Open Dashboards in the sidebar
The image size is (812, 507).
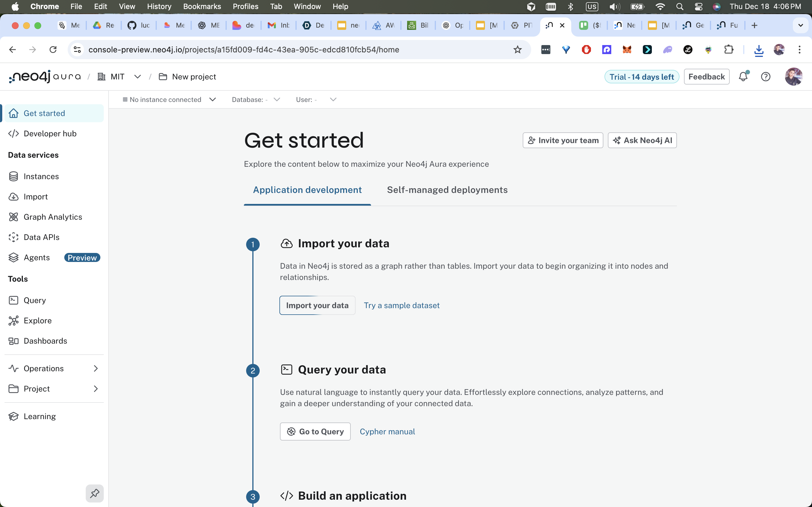point(45,341)
